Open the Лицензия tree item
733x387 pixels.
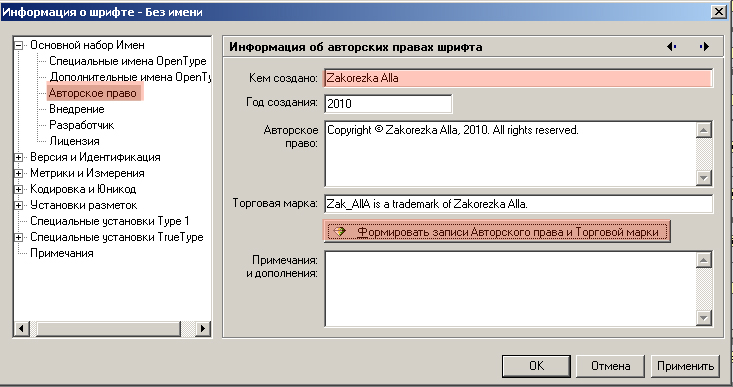pos(74,141)
